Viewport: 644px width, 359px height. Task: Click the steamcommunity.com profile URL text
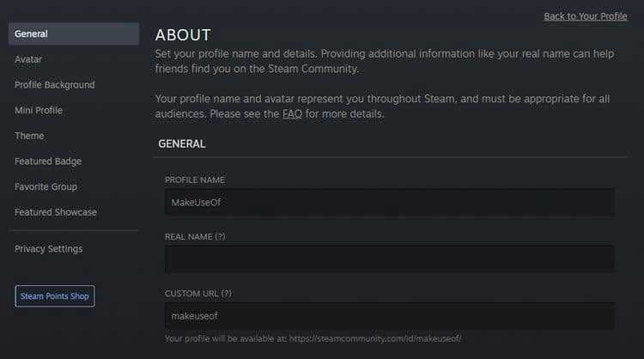point(375,338)
